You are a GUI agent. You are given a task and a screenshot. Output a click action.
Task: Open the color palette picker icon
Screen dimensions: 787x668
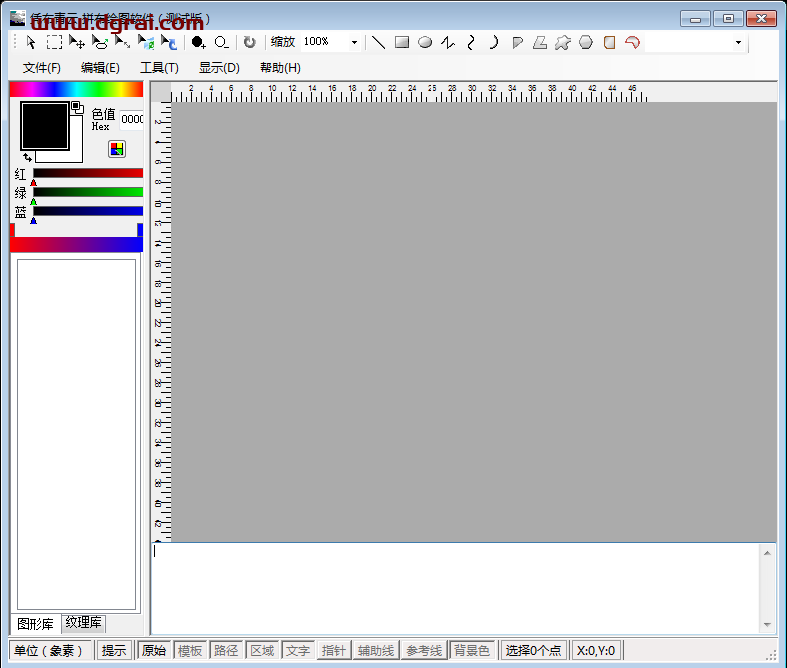click(x=117, y=149)
